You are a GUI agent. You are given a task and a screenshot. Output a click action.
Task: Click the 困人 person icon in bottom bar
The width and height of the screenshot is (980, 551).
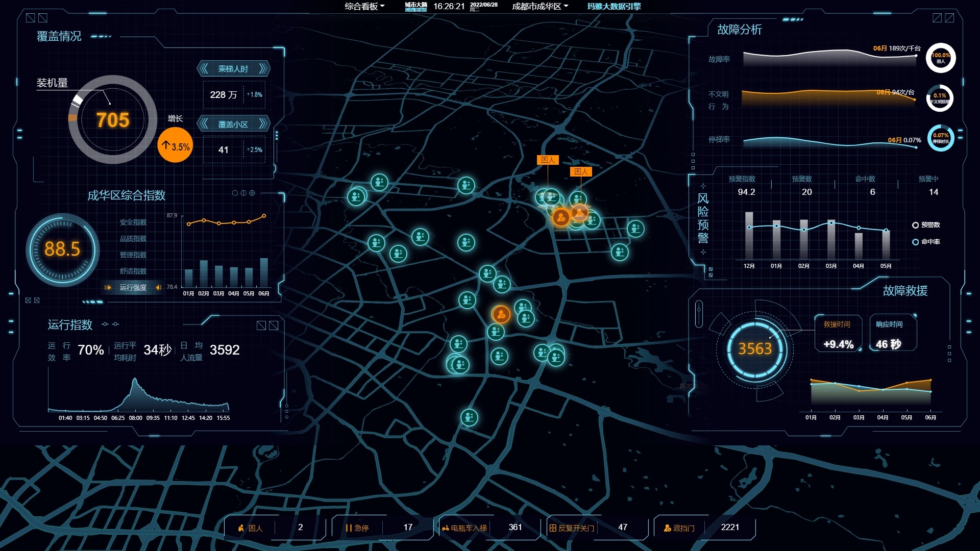point(241,528)
